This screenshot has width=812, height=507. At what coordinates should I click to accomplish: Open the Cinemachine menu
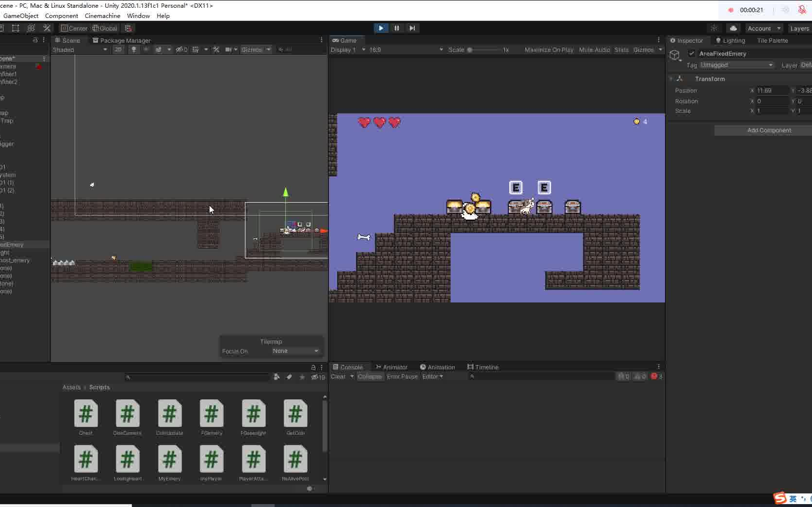(x=102, y=16)
